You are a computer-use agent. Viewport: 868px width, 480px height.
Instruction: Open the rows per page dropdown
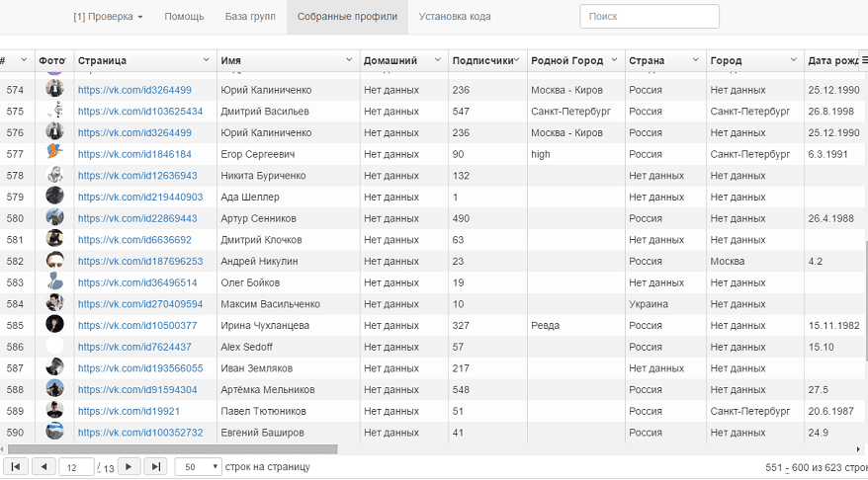point(198,466)
